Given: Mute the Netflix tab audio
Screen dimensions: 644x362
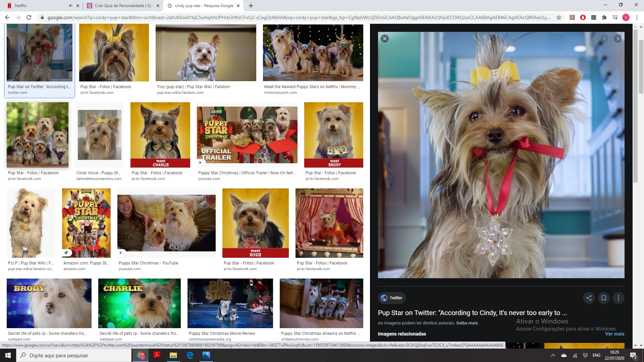Looking at the screenshot, I should click(70, 6).
